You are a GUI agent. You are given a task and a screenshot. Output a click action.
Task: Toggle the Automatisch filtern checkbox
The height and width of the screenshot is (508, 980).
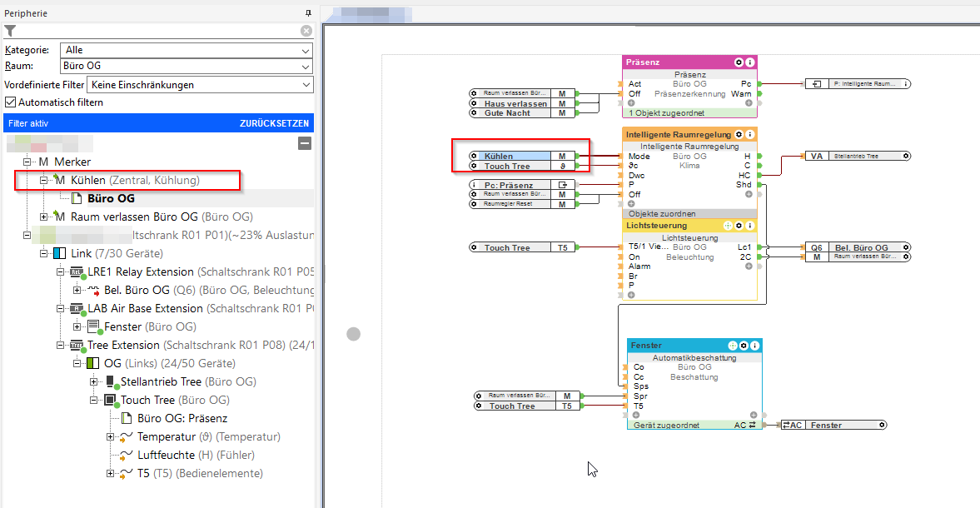pos(10,102)
